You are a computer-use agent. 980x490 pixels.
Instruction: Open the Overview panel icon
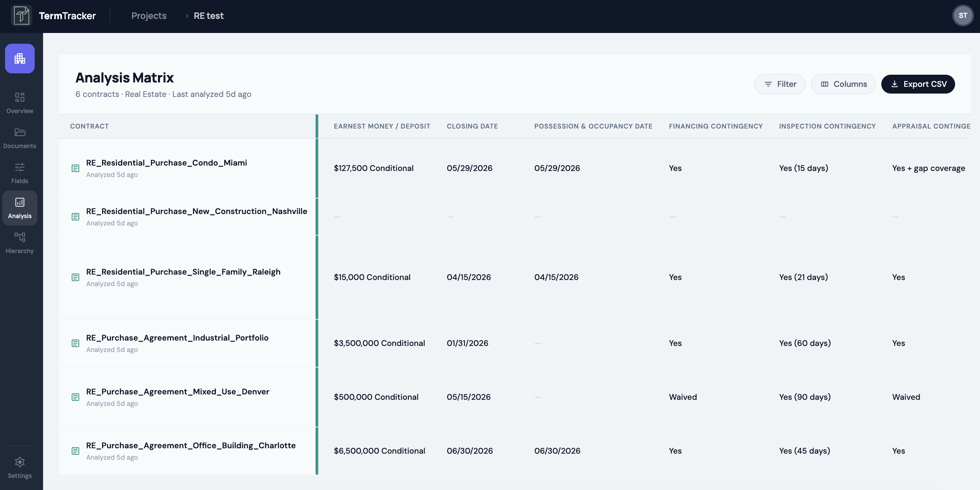(x=20, y=97)
